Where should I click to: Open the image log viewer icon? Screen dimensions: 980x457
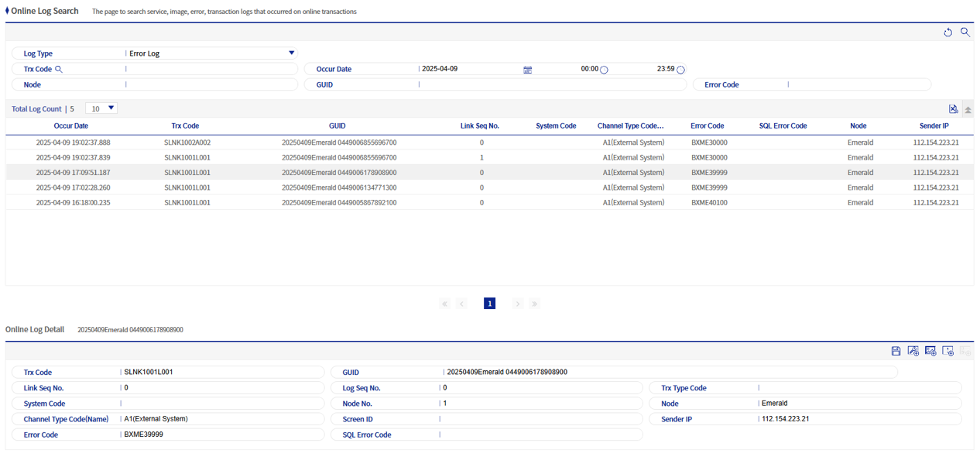[930, 351]
